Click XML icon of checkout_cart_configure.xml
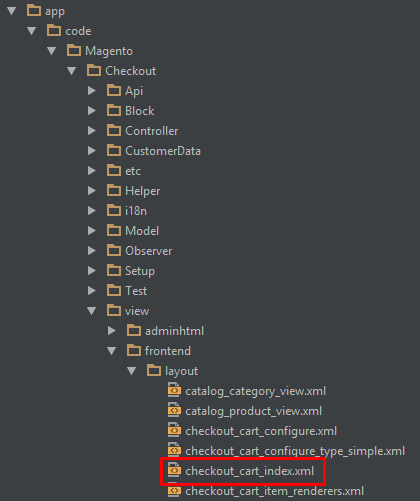This screenshot has height=501, width=420. 174,430
